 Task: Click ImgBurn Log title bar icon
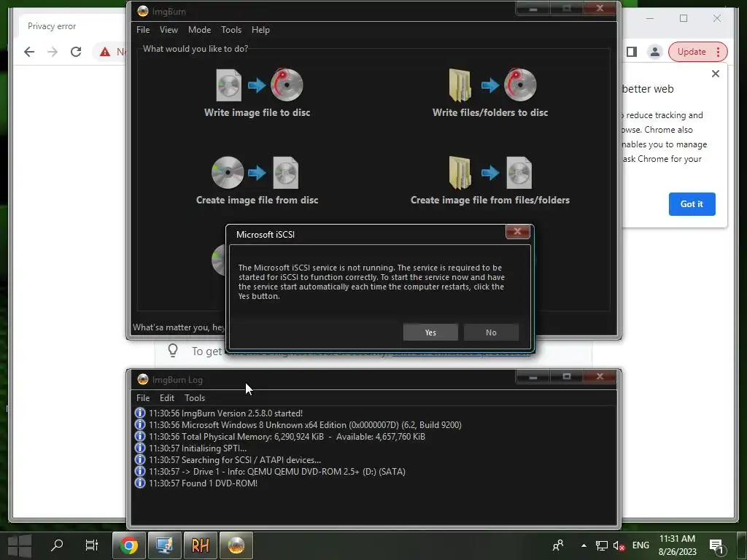tap(142, 379)
